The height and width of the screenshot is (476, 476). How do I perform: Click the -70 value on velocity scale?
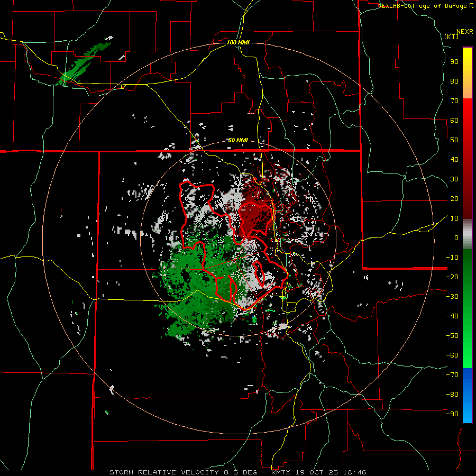(x=452, y=375)
